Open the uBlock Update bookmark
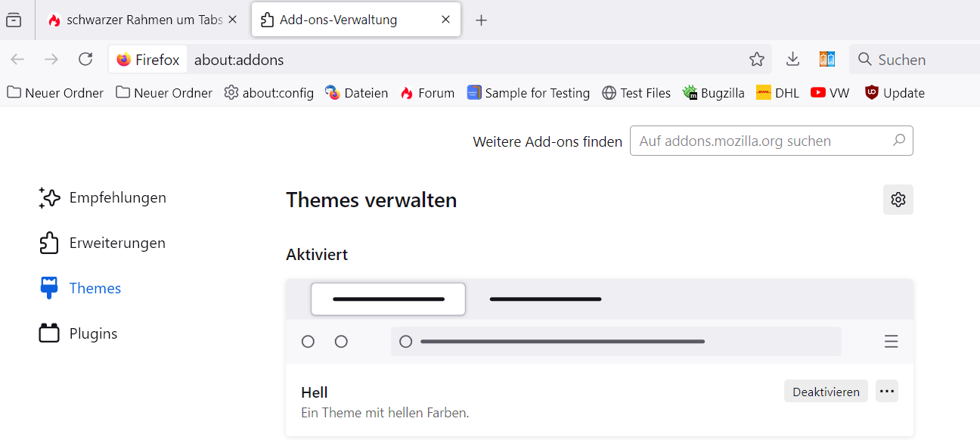The width and height of the screenshot is (980, 440). pos(895,93)
